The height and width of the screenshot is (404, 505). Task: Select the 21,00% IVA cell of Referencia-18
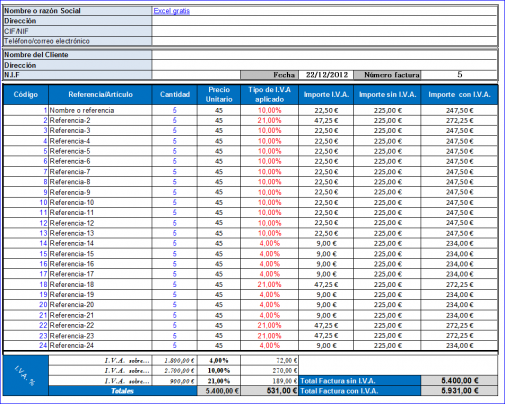point(269,284)
